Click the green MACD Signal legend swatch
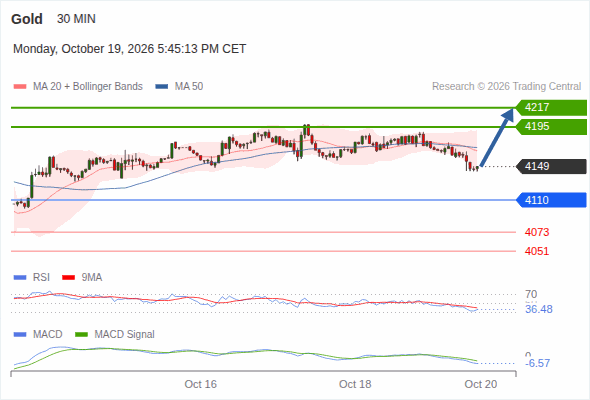590x400 pixels. click(82, 335)
